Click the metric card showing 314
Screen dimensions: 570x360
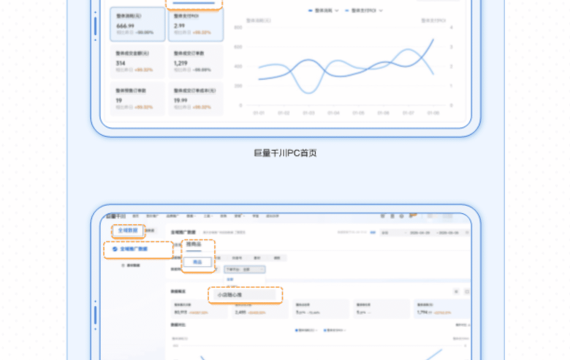coord(137,61)
